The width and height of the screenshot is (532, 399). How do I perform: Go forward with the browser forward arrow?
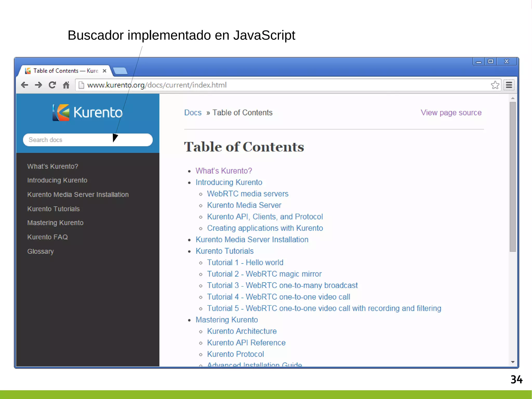(x=38, y=85)
